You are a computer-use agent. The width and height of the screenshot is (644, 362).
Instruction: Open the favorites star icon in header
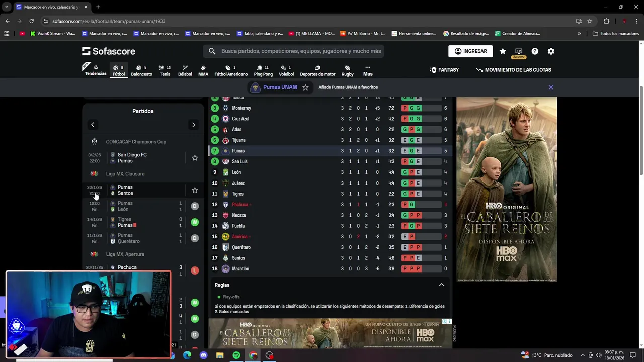503,51
